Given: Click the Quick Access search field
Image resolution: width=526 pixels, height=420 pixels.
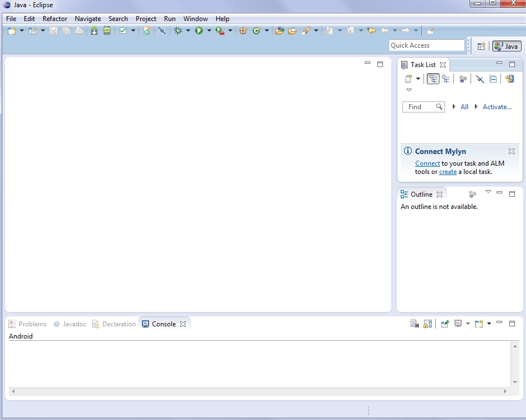Looking at the screenshot, I should [427, 45].
